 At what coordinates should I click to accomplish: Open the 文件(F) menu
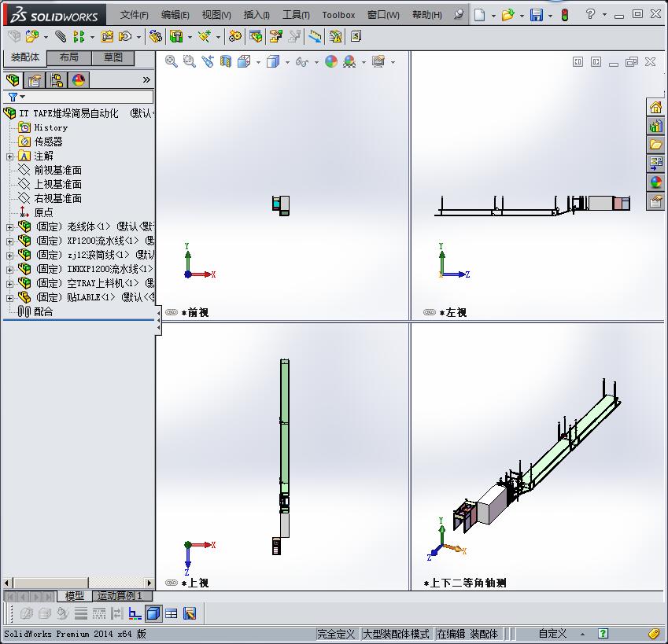point(134,15)
